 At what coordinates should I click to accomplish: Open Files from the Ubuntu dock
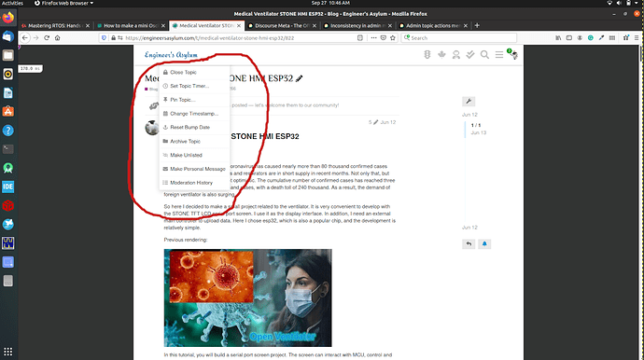click(8, 55)
